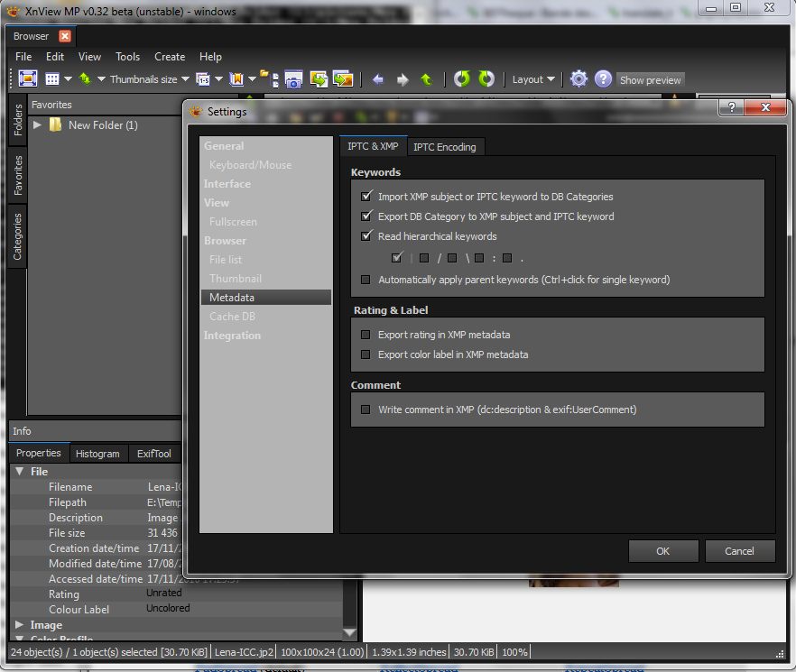Open the Layout dropdown
This screenshot has width=796, height=672.
(x=533, y=79)
